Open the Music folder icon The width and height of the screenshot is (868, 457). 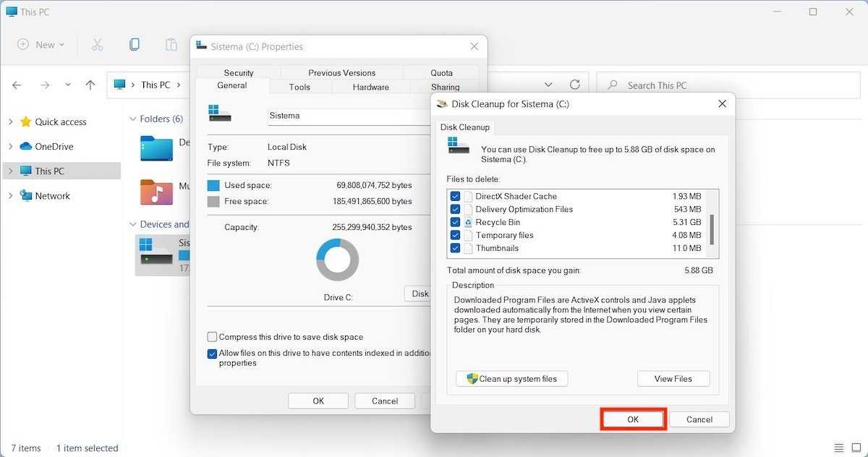pos(156,192)
